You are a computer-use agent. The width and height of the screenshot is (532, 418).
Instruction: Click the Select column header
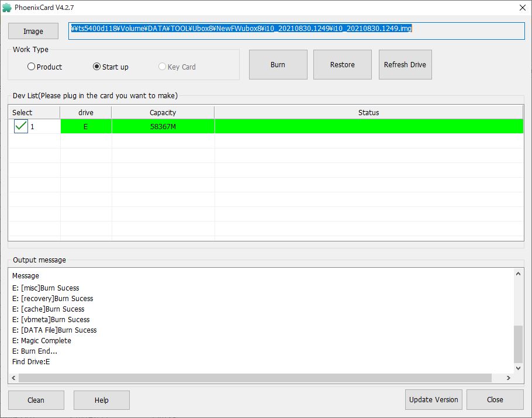click(34, 113)
